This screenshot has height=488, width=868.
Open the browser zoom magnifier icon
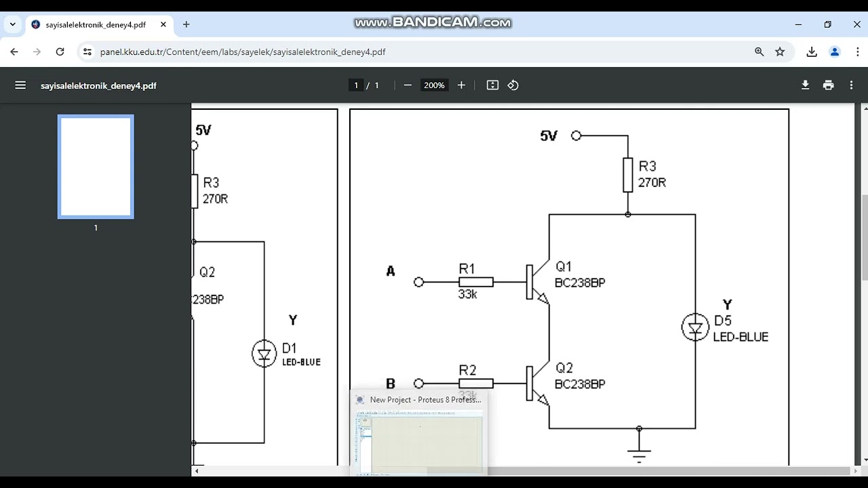click(759, 52)
